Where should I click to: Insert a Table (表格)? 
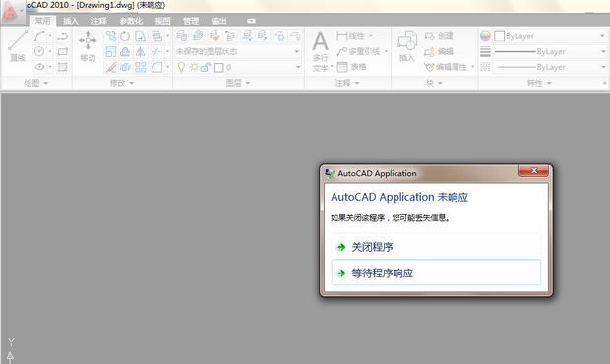(x=351, y=67)
